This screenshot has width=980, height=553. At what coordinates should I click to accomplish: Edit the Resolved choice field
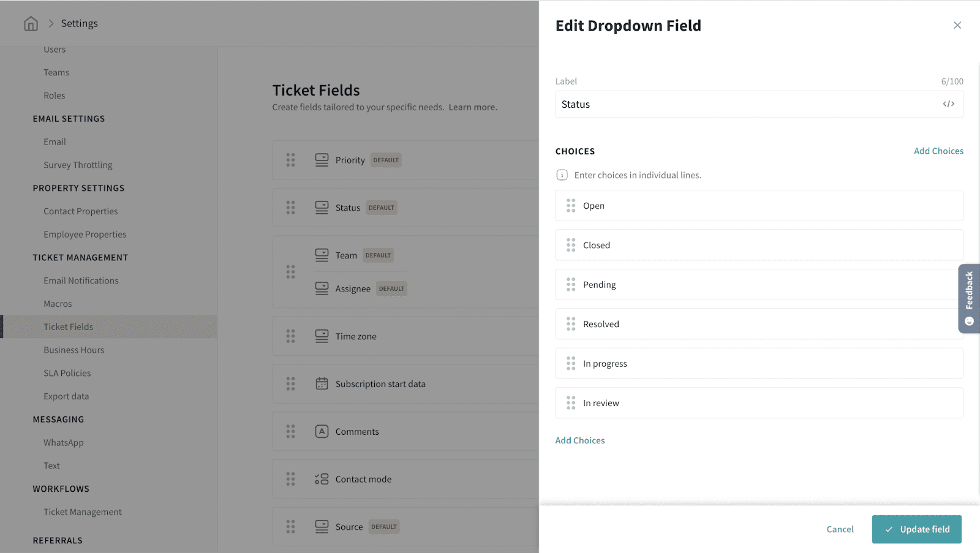(x=766, y=324)
